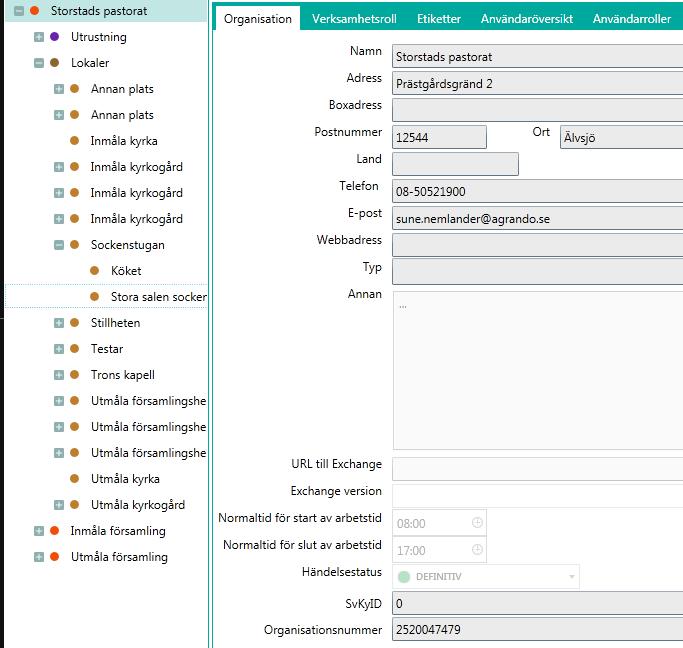Expand the Inmåla församling node
The width and height of the screenshot is (683, 648).
(39, 531)
